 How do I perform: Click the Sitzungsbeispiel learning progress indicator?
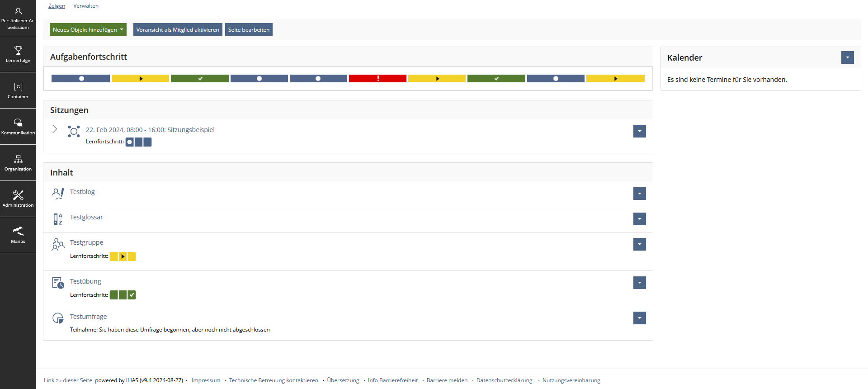(138, 142)
